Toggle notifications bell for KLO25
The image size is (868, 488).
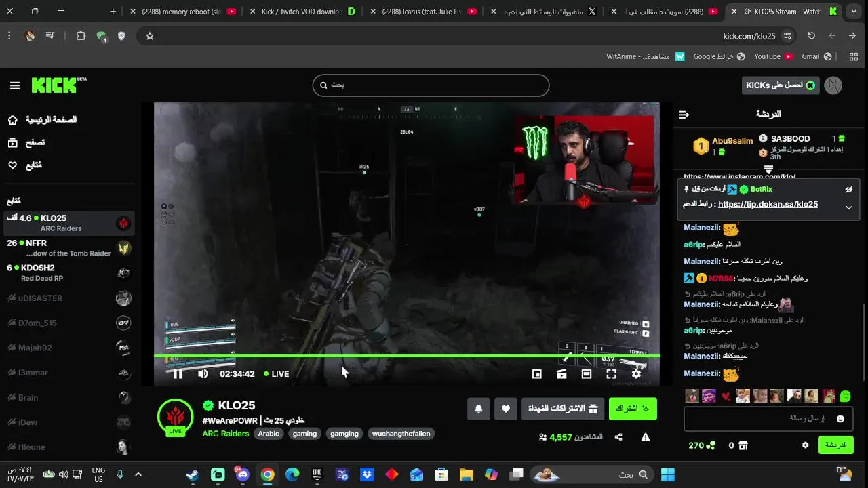479,409
